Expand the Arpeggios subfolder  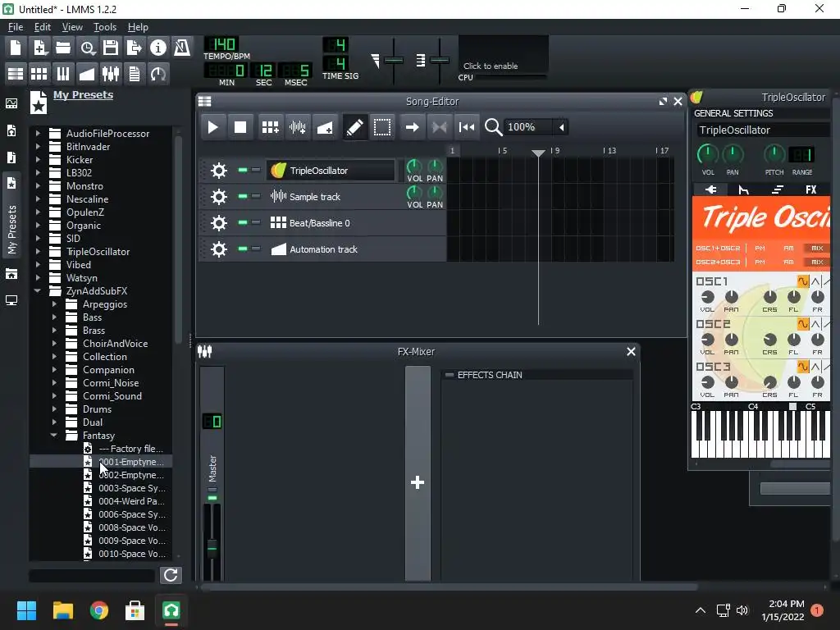(53, 304)
